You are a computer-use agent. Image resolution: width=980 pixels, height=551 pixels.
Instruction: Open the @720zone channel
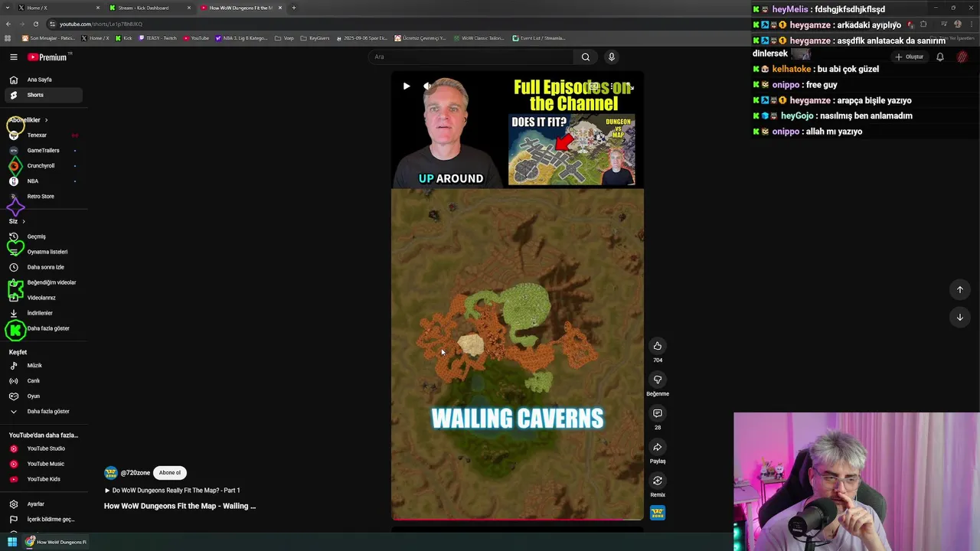[136, 473]
